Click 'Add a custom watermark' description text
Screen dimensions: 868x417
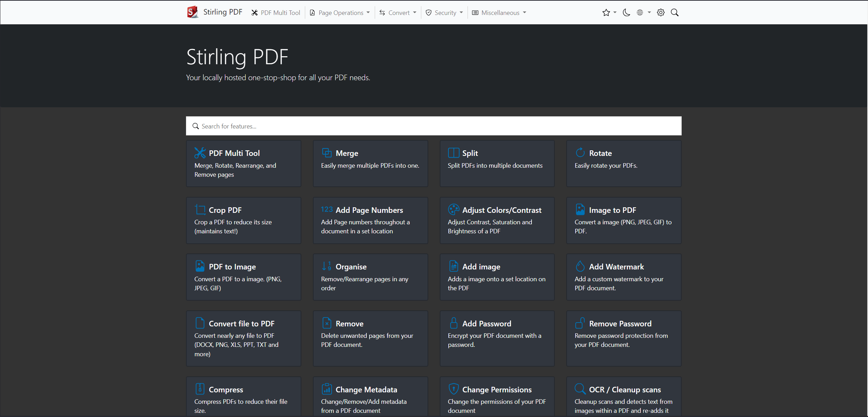tap(619, 283)
